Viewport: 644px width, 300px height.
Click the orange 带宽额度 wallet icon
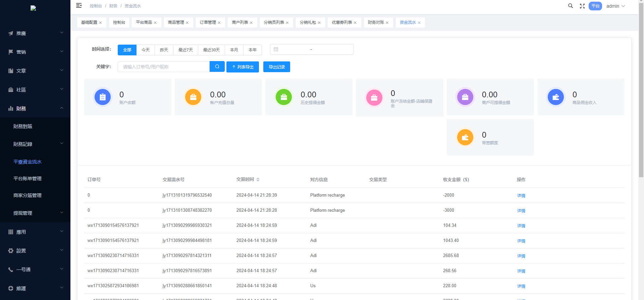pos(465,138)
